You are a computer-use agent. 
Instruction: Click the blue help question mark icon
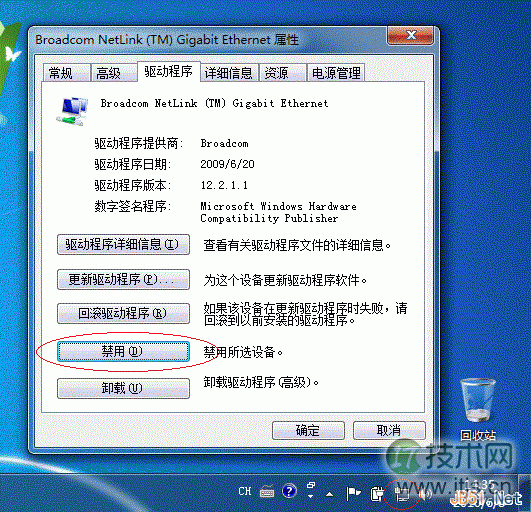289,491
